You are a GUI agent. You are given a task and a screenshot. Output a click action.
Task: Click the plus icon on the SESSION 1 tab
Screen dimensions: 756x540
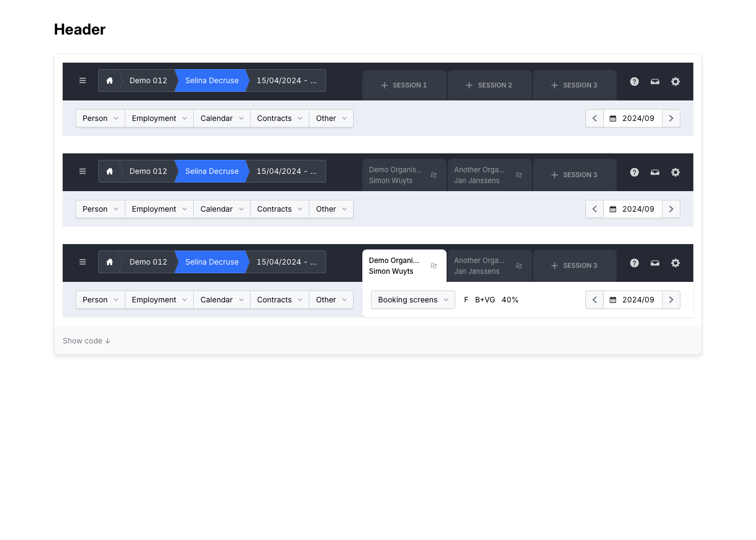[384, 85]
